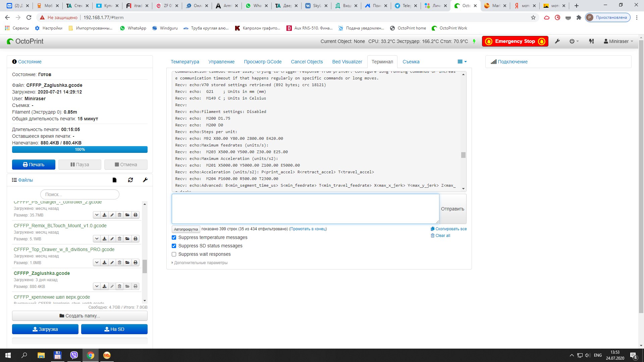
Task: Click Промотать в конец link
Action: [x=308, y=229]
